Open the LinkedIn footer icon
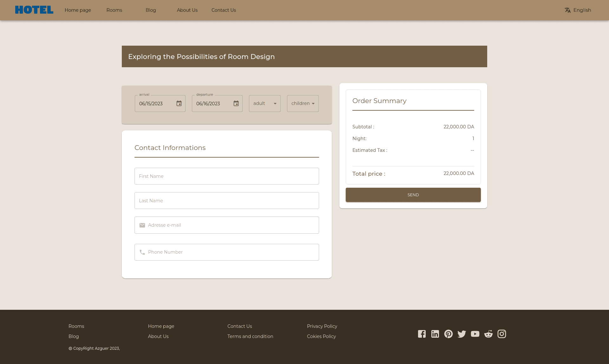609x364 pixels. 435,334
